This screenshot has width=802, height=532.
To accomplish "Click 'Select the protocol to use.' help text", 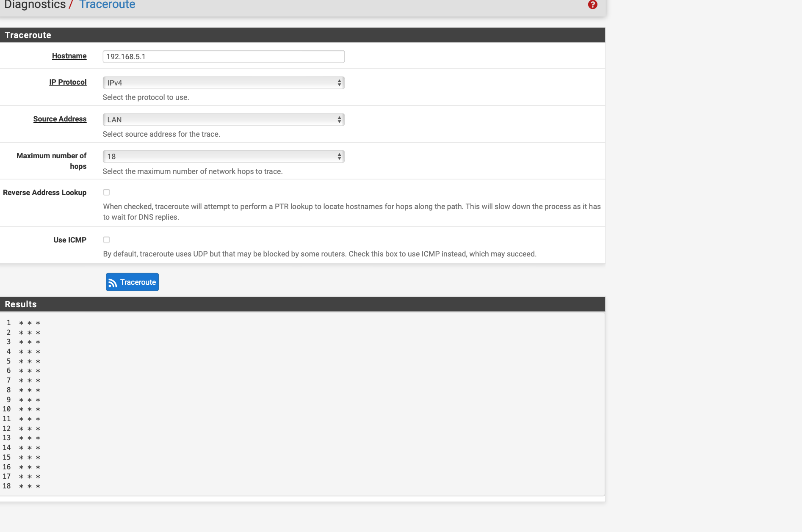I will 146,97.
